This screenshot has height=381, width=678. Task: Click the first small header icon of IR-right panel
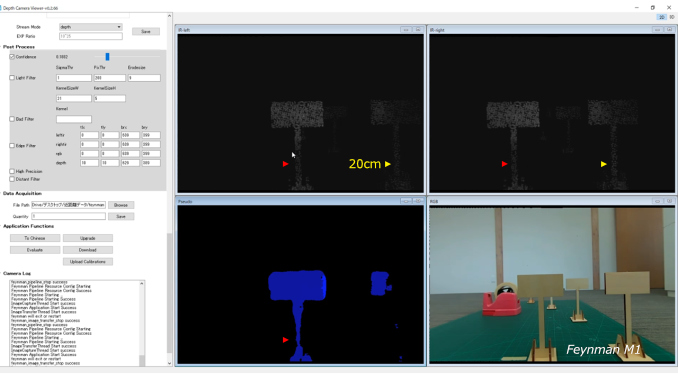coord(657,30)
